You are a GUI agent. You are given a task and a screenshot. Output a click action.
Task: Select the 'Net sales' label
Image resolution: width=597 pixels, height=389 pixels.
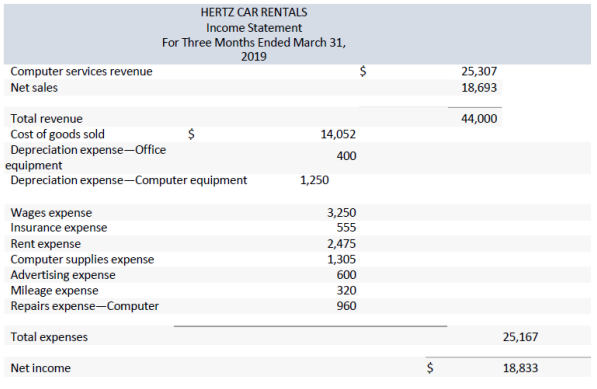point(34,88)
